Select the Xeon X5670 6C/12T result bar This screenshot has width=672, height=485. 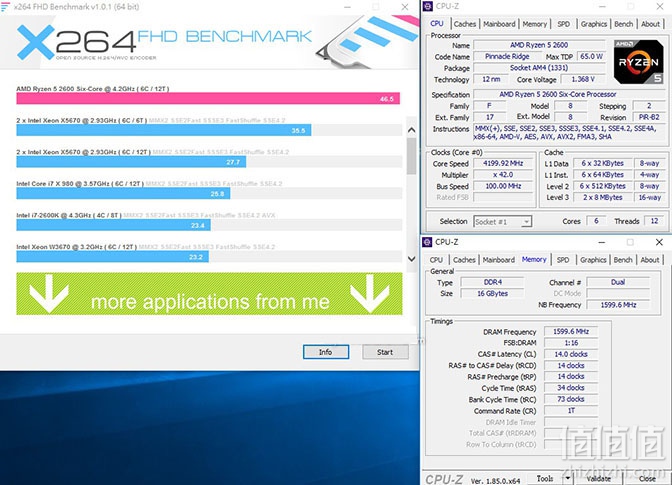tap(131, 162)
